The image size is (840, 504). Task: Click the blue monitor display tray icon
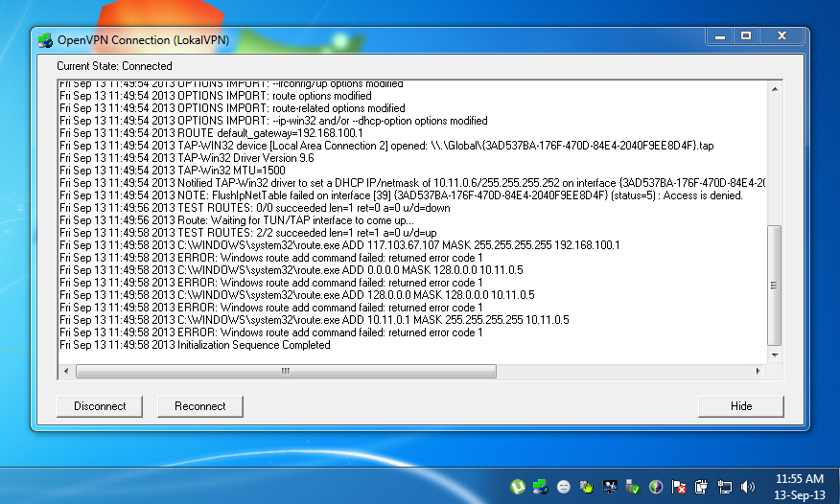(610, 487)
